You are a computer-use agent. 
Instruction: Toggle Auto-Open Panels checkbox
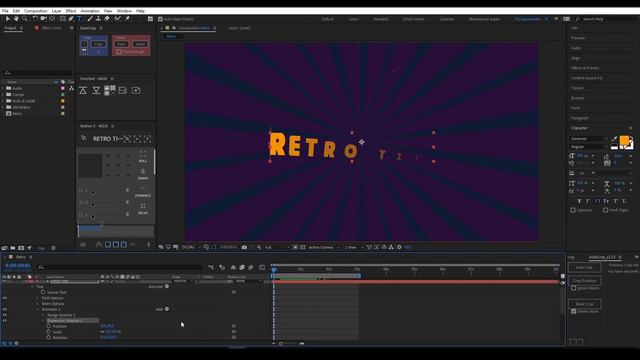click(x=160, y=19)
